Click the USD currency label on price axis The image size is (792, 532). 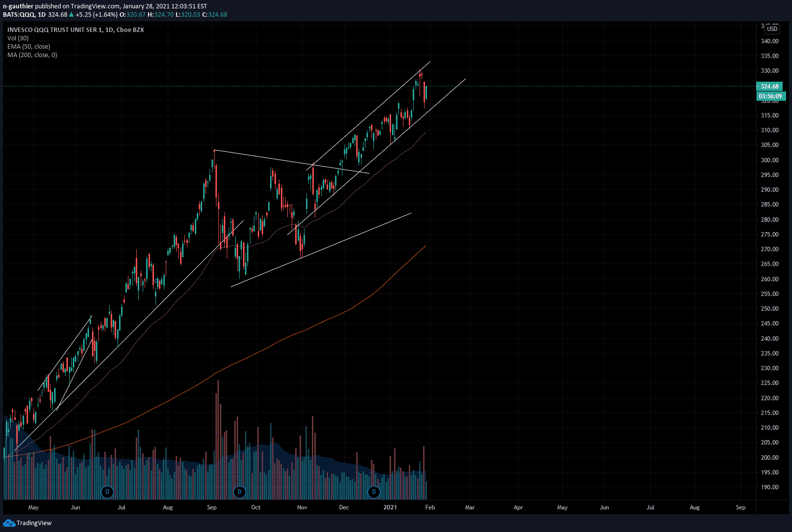(x=772, y=29)
